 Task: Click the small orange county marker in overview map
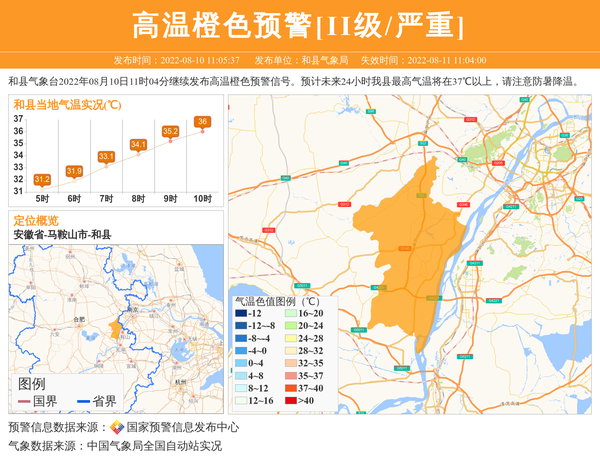coord(114,329)
